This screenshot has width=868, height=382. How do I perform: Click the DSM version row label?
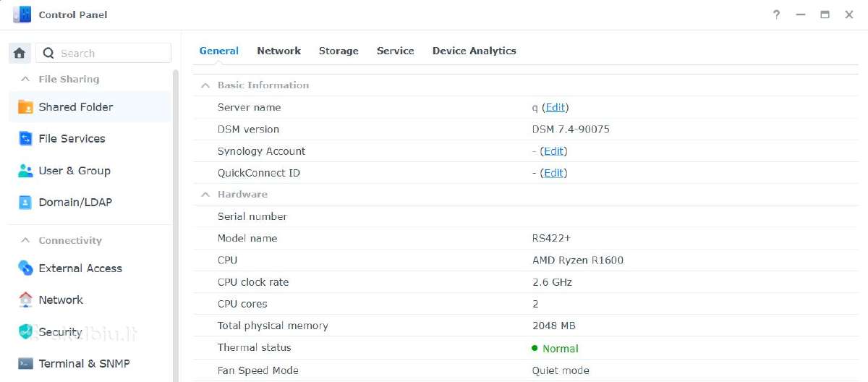tap(248, 130)
